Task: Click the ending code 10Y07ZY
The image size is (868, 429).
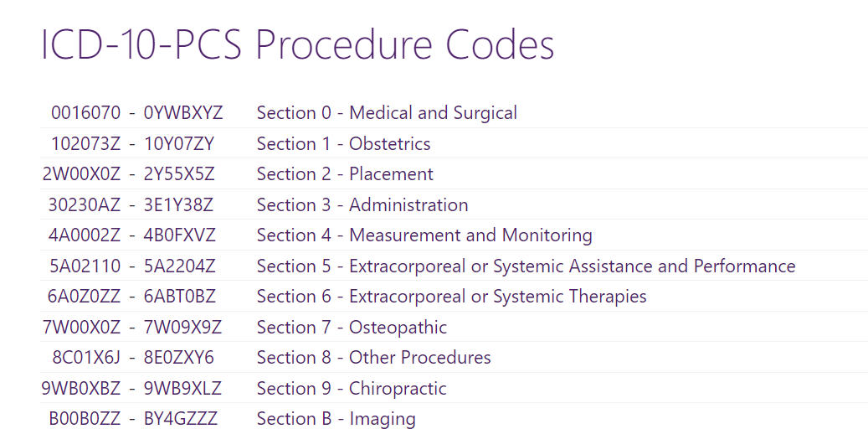Action: pos(179,144)
